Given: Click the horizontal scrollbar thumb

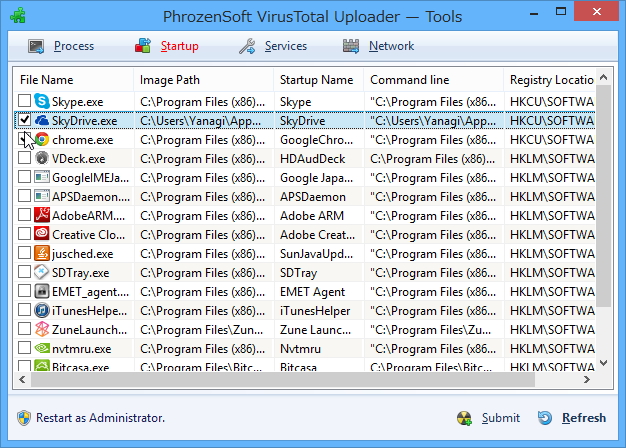Looking at the screenshot, I should (x=283, y=379).
